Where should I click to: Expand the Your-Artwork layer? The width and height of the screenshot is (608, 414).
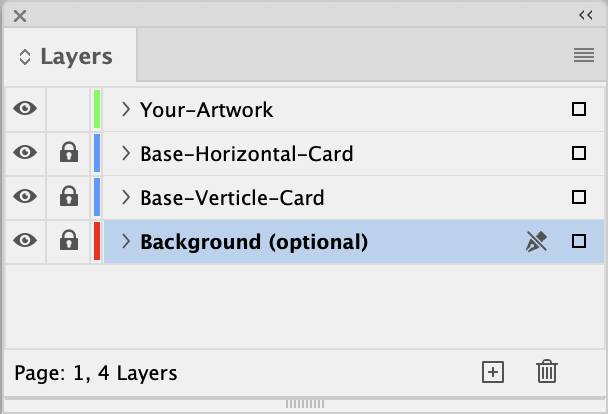point(125,109)
